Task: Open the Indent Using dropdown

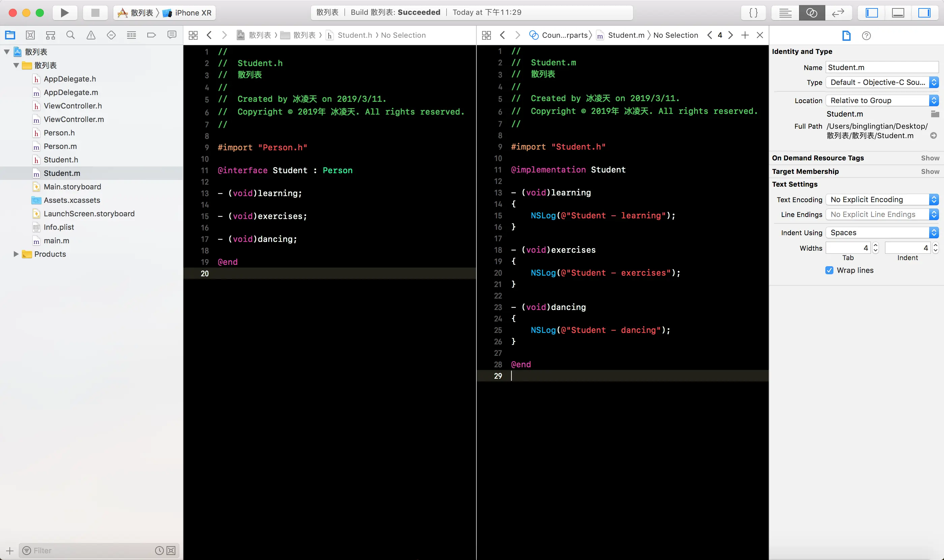Action: point(882,232)
